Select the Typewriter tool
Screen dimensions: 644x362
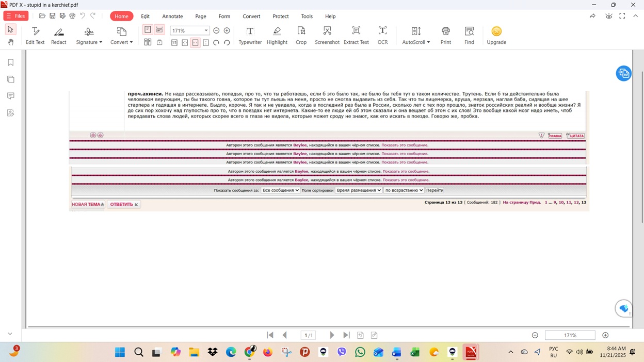point(250,35)
